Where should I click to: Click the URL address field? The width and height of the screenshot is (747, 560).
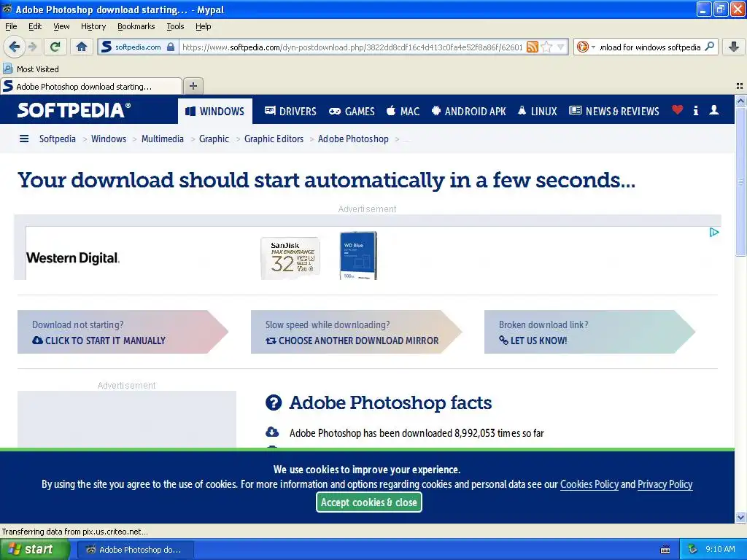[352, 47]
